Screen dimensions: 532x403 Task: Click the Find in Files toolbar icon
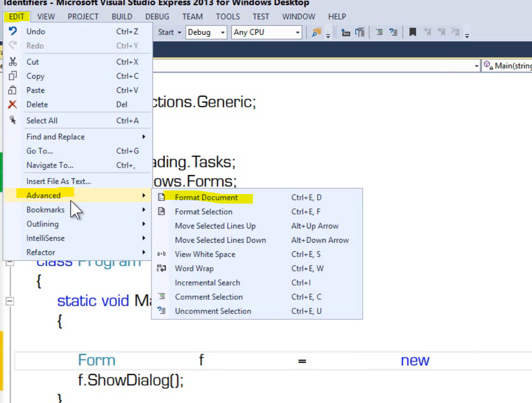(x=316, y=33)
